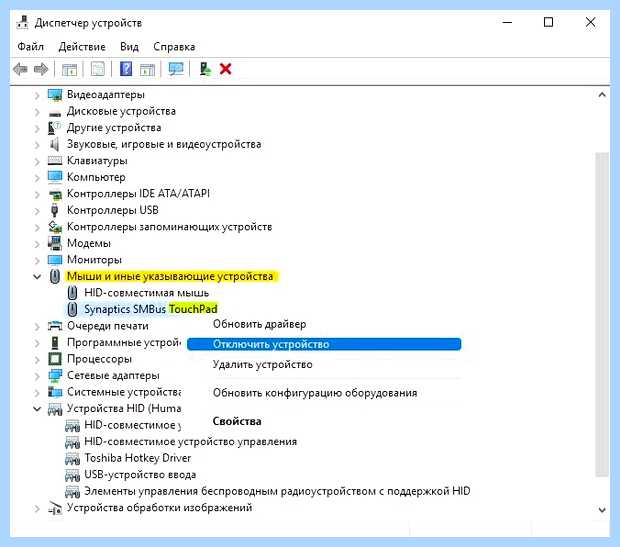Click the show/hide console tree toolbar icon
Screen dimensions: 620x547
coord(70,70)
